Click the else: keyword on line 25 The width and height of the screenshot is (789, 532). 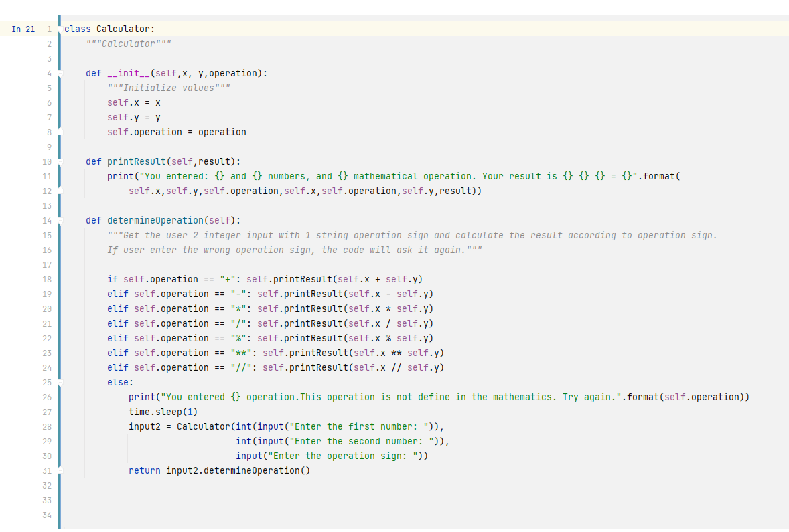(x=121, y=383)
